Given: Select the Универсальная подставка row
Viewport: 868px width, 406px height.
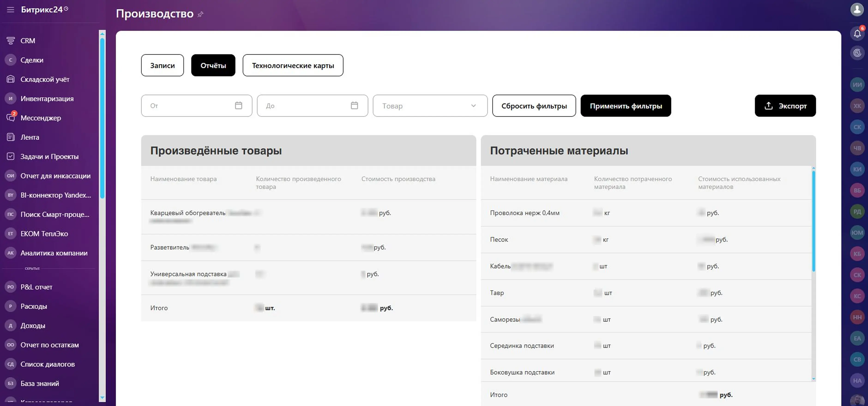Looking at the screenshot, I should (308, 278).
